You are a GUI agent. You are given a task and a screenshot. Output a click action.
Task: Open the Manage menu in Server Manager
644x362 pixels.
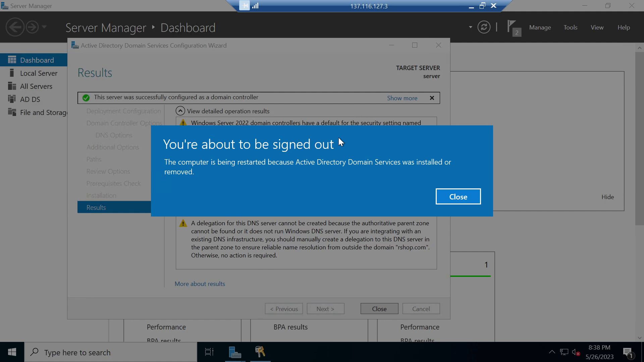(x=540, y=27)
